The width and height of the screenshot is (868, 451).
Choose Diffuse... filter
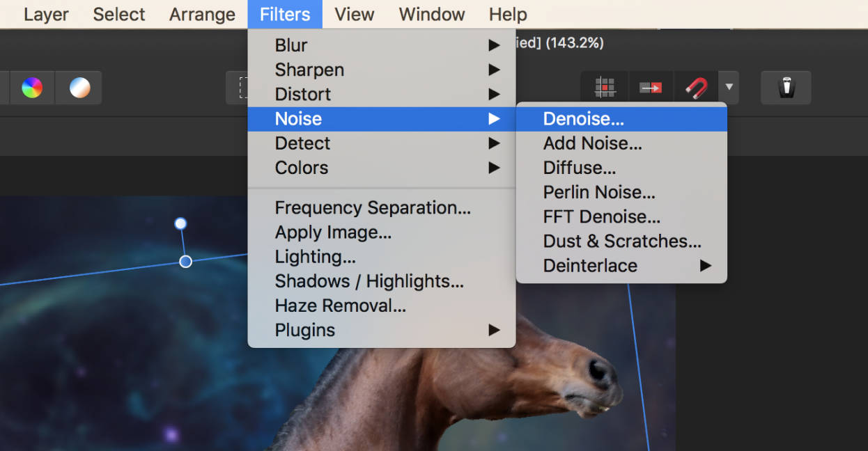coord(621,168)
